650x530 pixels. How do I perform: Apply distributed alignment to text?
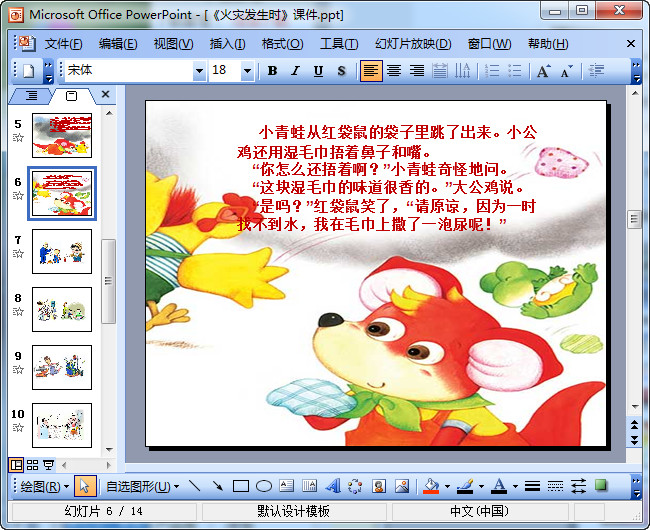[x=439, y=71]
